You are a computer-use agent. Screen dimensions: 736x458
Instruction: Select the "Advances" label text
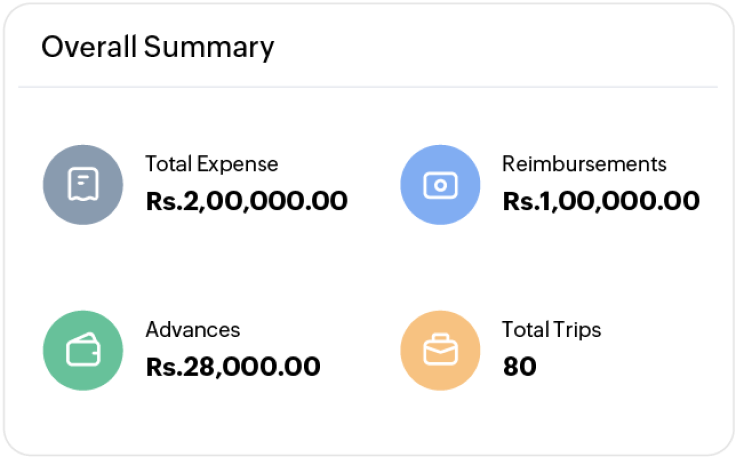193,329
